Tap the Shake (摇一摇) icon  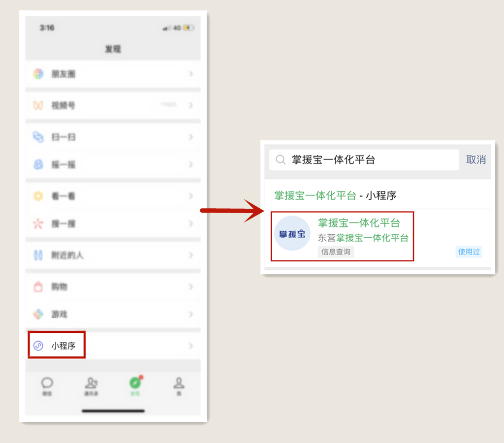[x=38, y=164]
